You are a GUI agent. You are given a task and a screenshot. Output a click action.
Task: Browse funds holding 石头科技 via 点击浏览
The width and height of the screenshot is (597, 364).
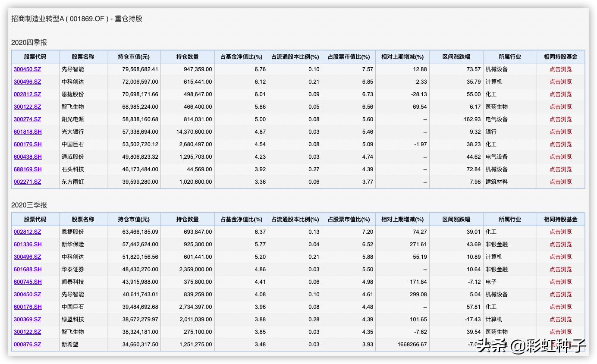tap(560, 169)
